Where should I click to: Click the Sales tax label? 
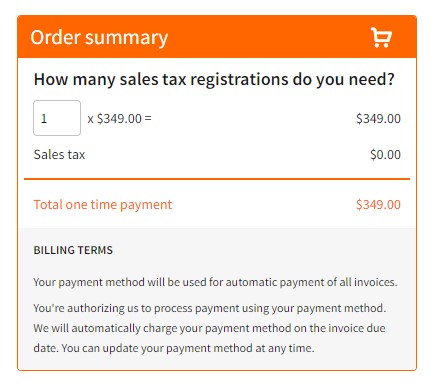point(59,154)
